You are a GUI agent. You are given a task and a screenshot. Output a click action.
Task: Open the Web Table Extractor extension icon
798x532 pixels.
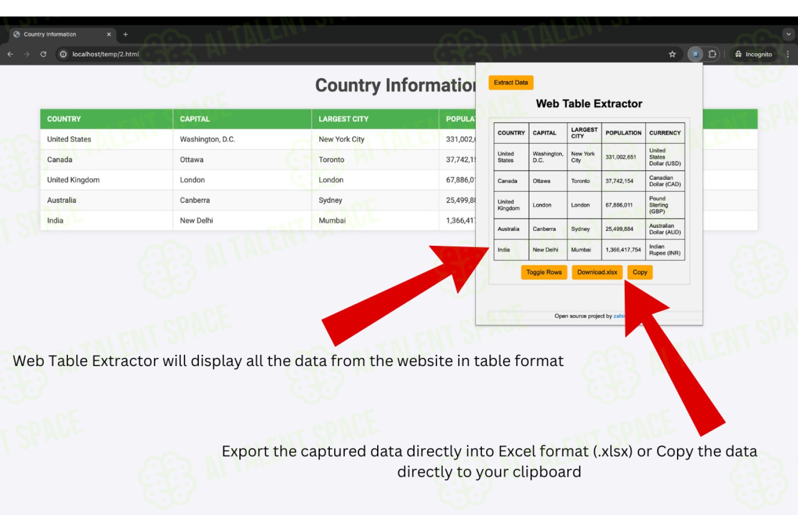[695, 54]
